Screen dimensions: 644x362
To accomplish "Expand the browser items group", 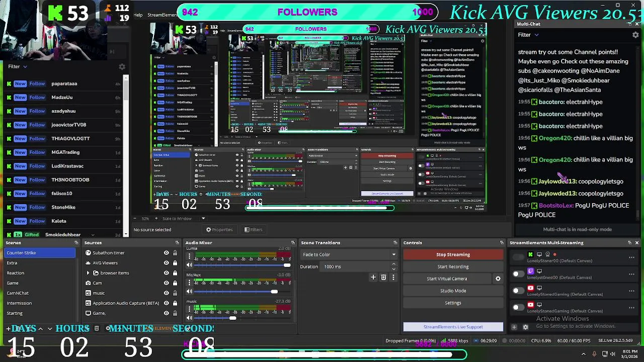I will coord(88,273).
